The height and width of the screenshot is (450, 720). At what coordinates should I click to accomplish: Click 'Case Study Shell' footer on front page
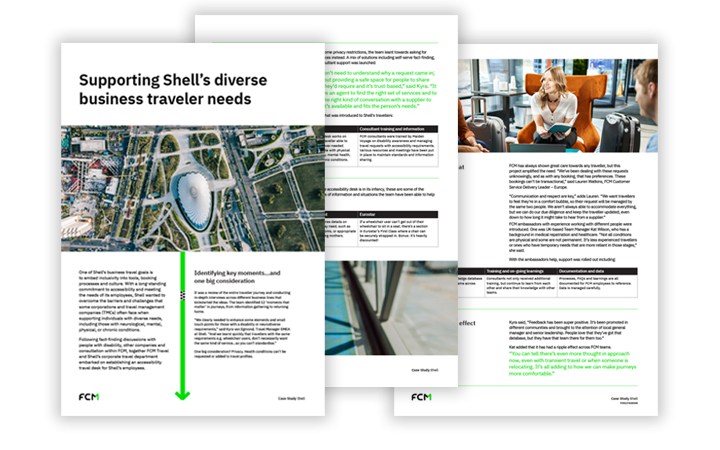(x=291, y=398)
